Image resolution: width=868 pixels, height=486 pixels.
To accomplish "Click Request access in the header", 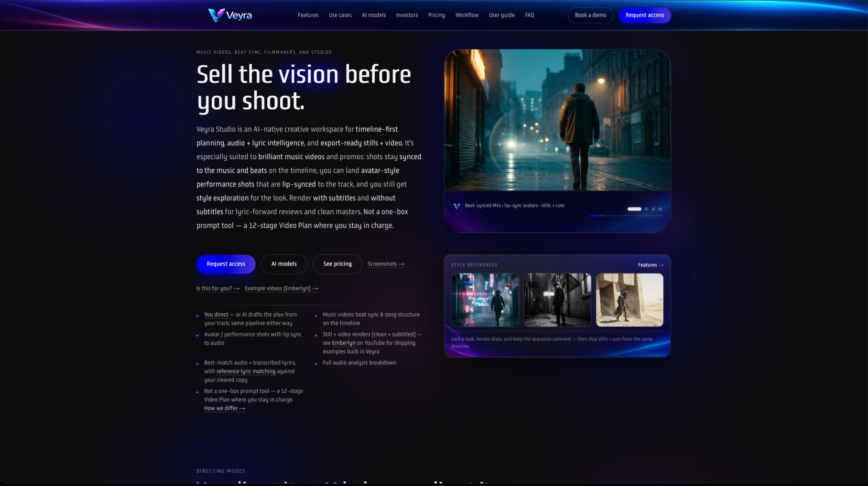I will point(645,15).
